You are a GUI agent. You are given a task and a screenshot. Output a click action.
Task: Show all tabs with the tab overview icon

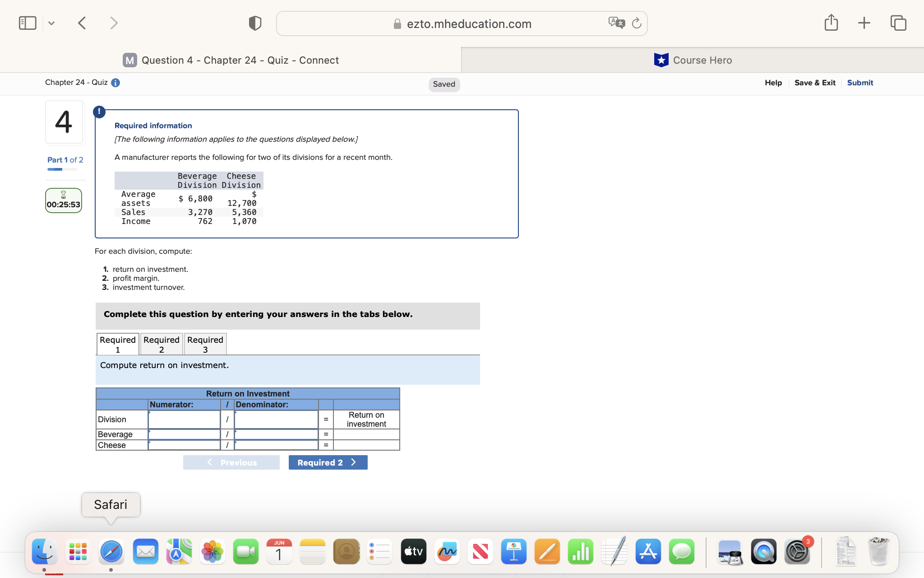[898, 22]
